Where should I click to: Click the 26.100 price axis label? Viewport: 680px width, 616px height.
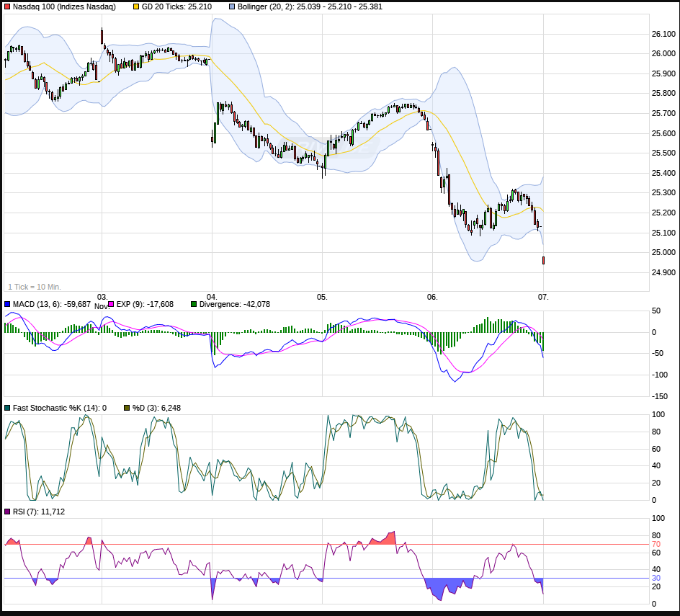pyautogui.click(x=663, y=34)
